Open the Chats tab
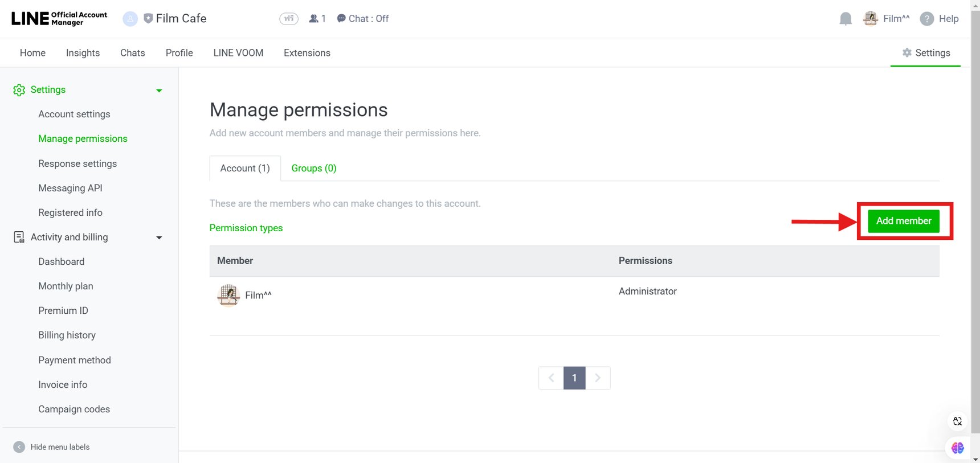Viewport: 980px width, 463px height. click(x=133, y=53)
